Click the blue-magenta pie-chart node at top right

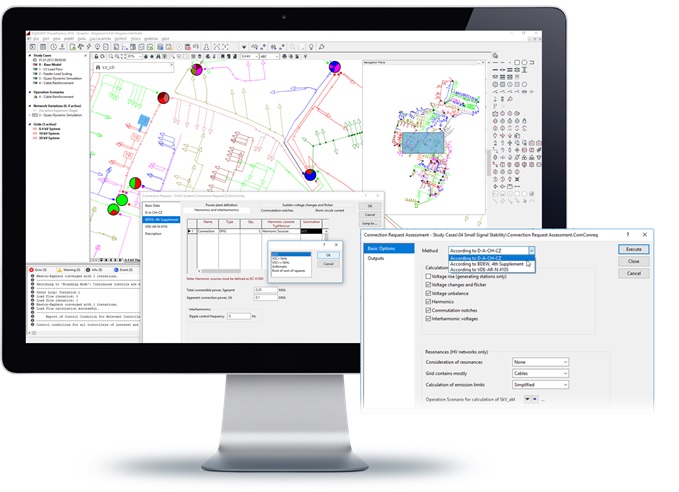click(x=334, y=67)
